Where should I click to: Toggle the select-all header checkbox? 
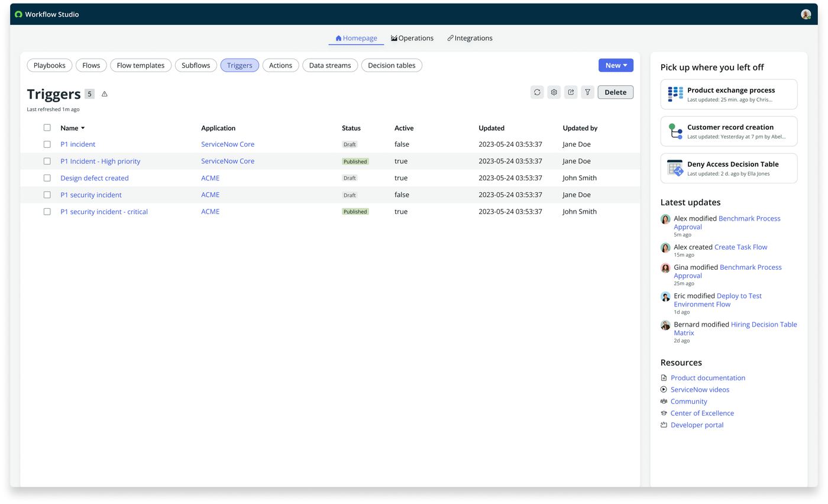click(x=47, y=128)
